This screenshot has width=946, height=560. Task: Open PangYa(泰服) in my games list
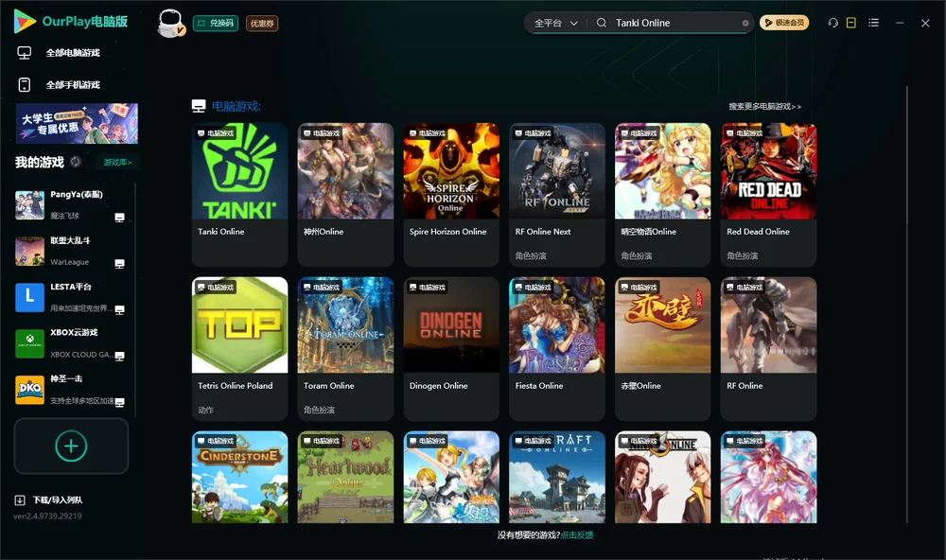click(x=70, y=205)
